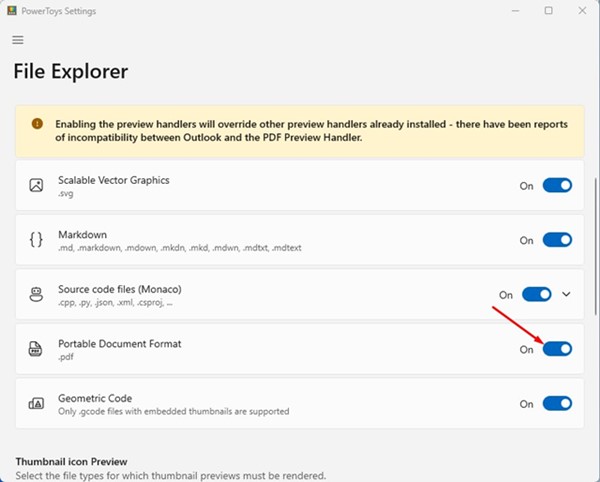Toggle the Portable Document Format preview switch
The width and height of the screenshot is (600, 482).
557,349
